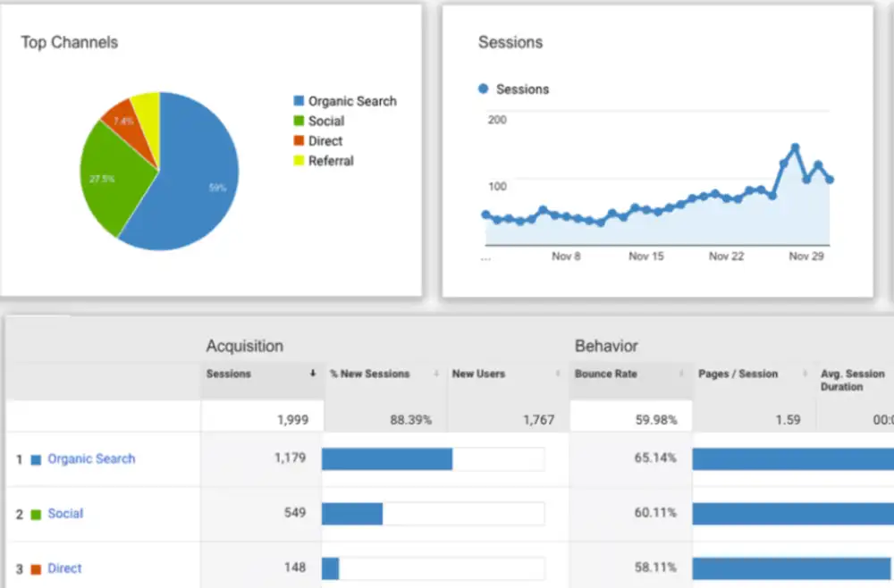Click the Behavior group heading

(606, 346)
